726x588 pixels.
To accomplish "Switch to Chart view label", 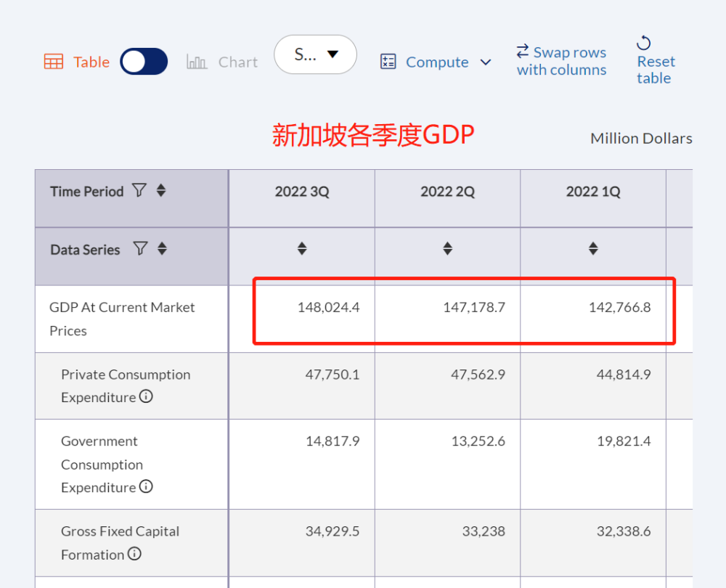I will tap(237, 62).
